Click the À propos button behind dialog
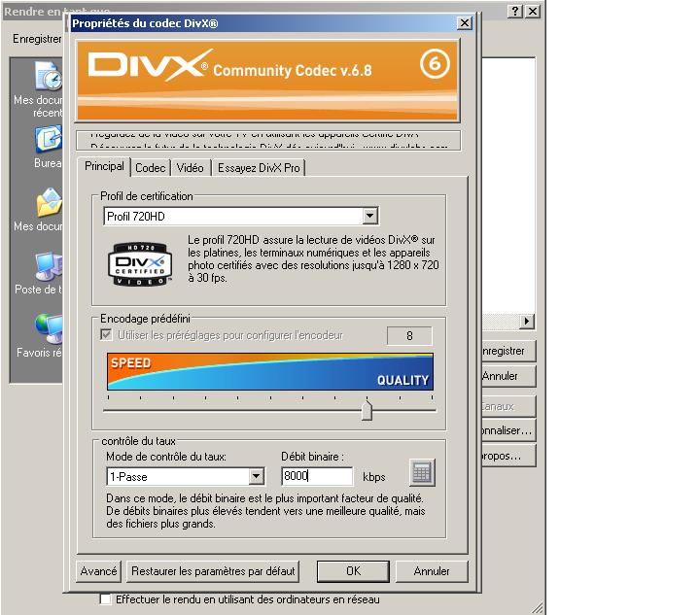 [x=508, y=456]
